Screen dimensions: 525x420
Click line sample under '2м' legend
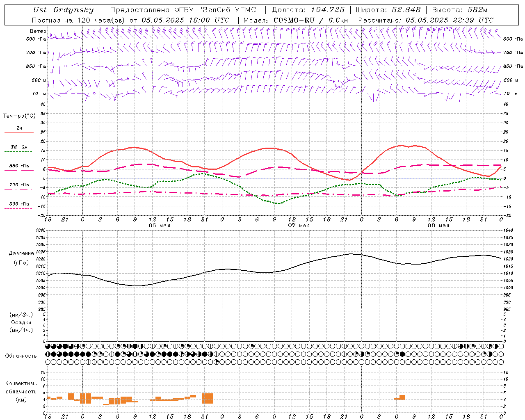point(19,133)
